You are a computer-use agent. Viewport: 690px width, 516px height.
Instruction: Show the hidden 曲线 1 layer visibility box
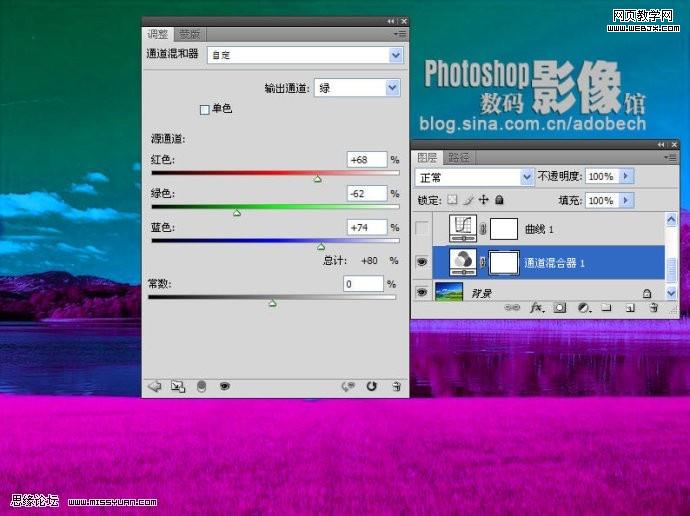[x=422, y=228]
